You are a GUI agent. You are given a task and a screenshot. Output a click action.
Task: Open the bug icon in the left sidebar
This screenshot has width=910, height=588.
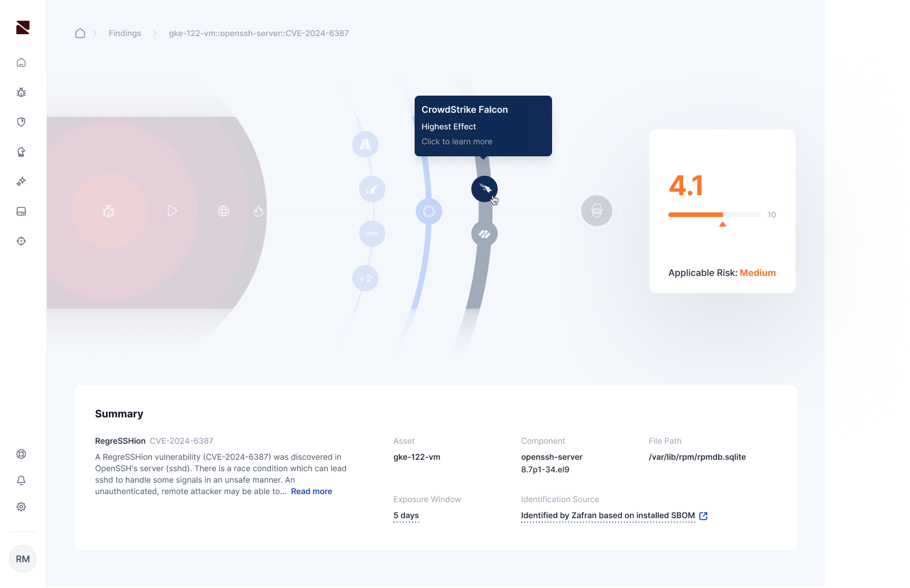[21, 92]
